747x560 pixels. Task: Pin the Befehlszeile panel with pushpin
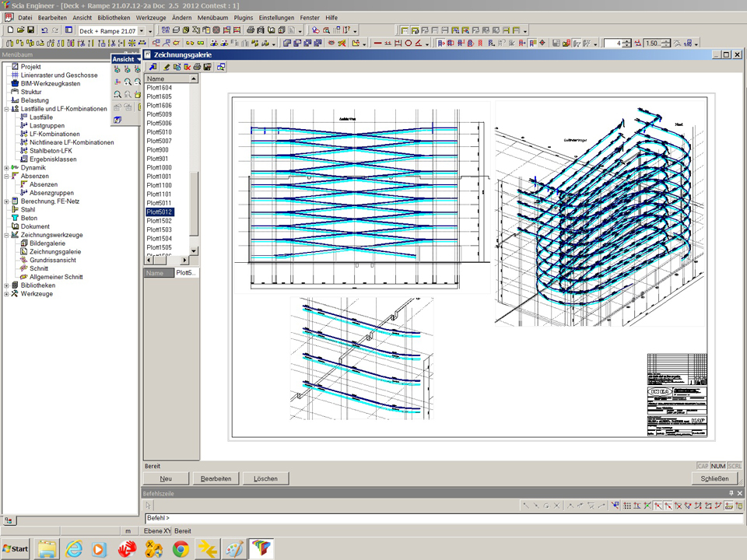pos(731,493)
